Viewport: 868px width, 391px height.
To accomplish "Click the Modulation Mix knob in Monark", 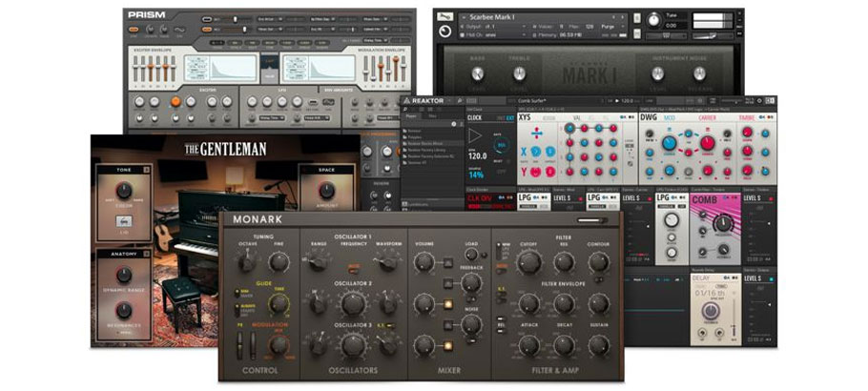I will [279, 344].
